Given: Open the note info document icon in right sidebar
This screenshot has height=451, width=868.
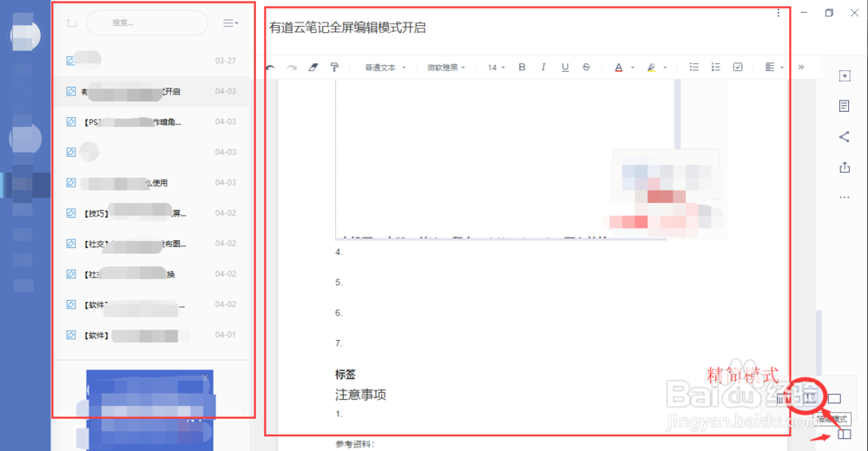Looking at the screenshot, I should pyautogui.click(x=845, y=107).
